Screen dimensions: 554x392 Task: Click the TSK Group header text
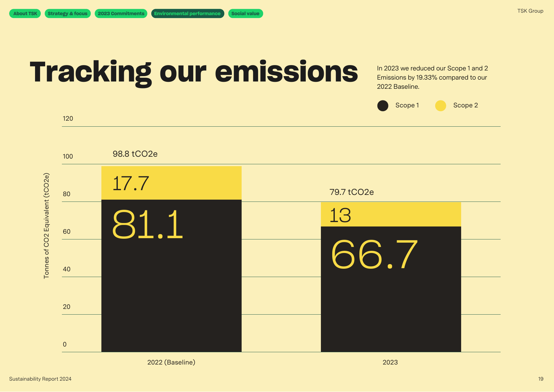point(530,11)
